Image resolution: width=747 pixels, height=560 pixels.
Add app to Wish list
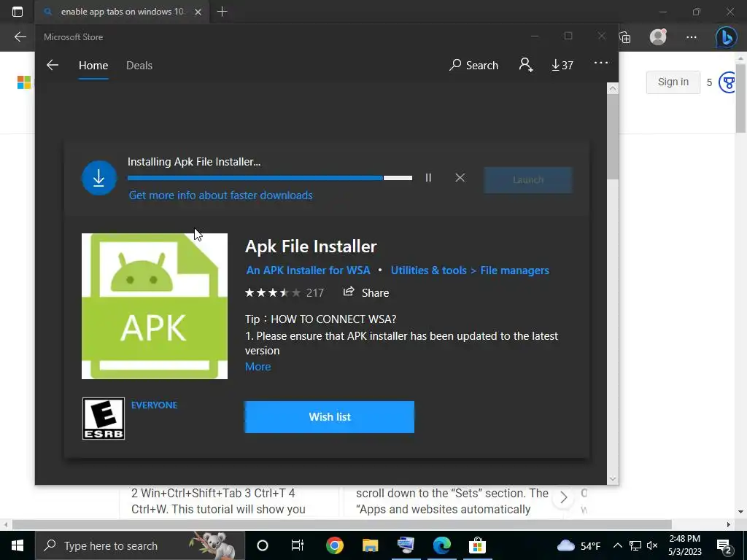[329, 416]
